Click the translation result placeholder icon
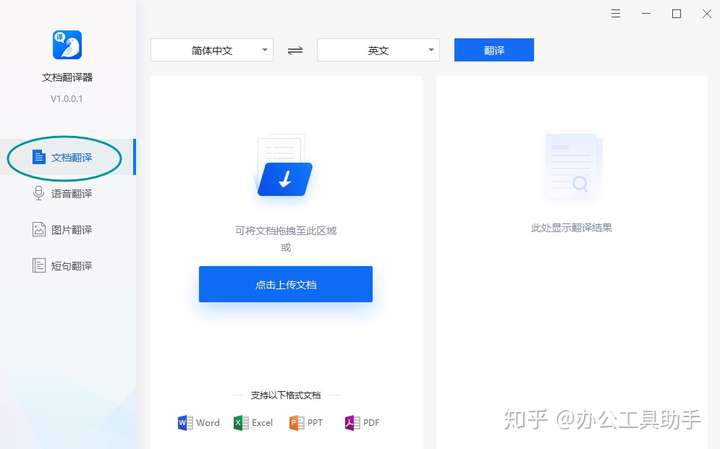 tap(573, 167)
